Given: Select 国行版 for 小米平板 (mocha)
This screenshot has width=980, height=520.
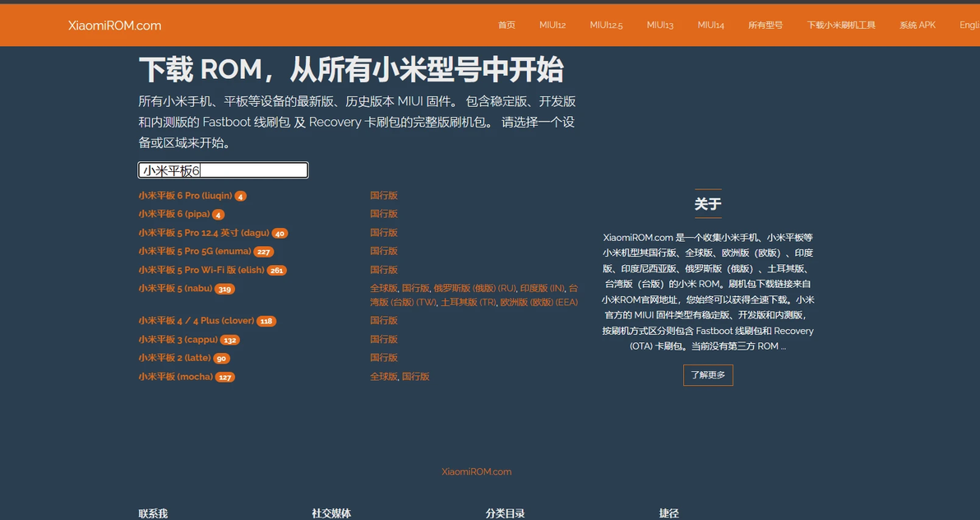Looking at the screenshot, I should click(x=416, y=377).
